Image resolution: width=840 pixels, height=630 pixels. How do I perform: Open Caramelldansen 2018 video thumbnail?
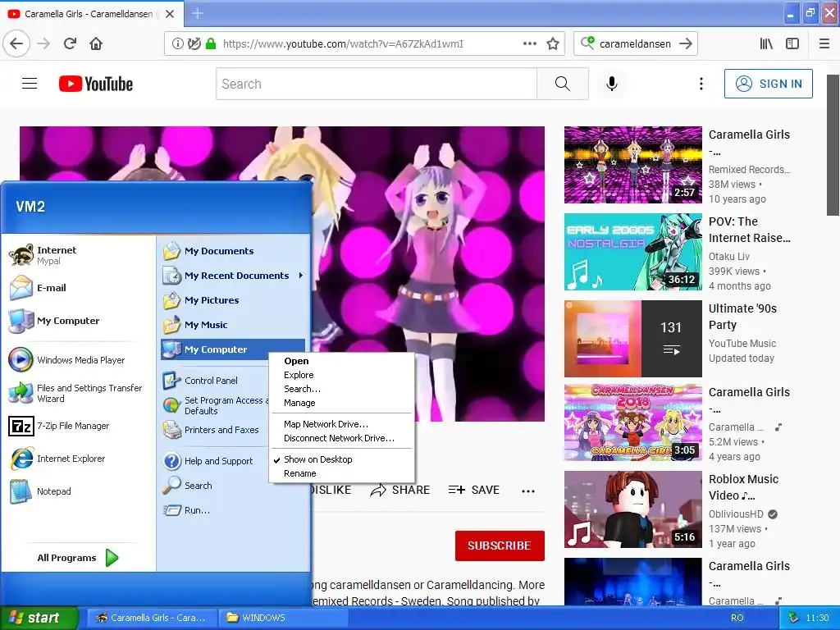pyautogui.click(x=632, y=422)
